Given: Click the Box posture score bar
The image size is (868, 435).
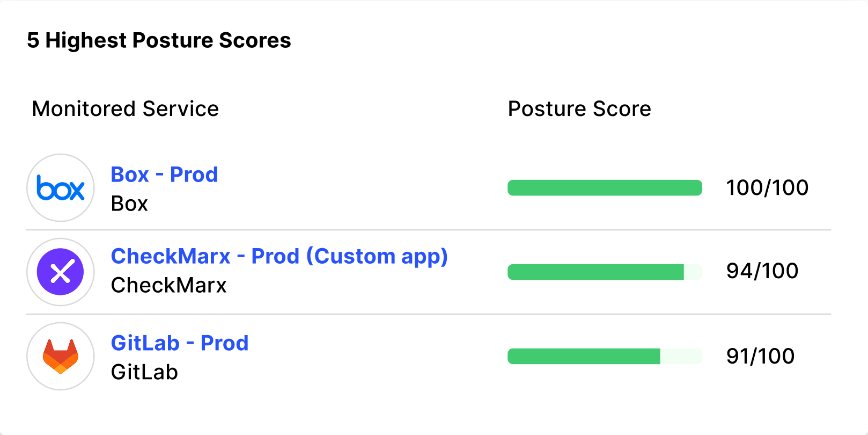Looking at the screenshot, I should coord(605,188).
